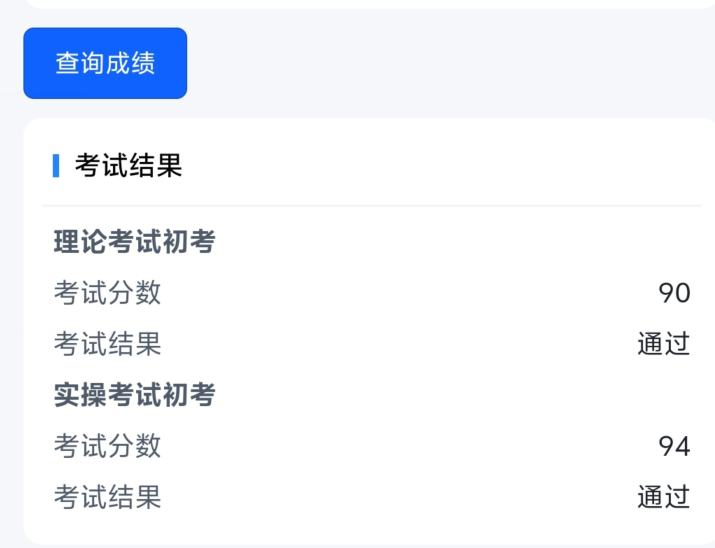Click the blue bar beside 考试结果 title
This screenshot has height=548, width=715.
[56, 165]
